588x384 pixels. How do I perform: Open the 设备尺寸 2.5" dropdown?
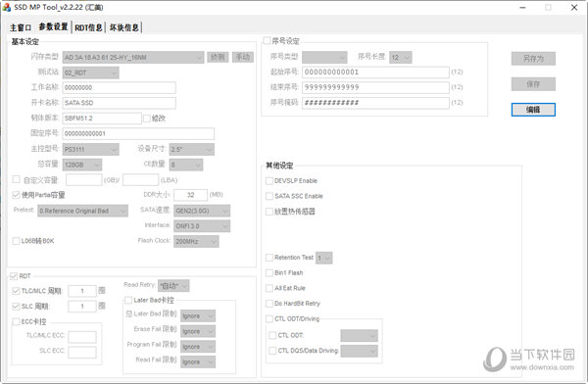pos(192,149)
